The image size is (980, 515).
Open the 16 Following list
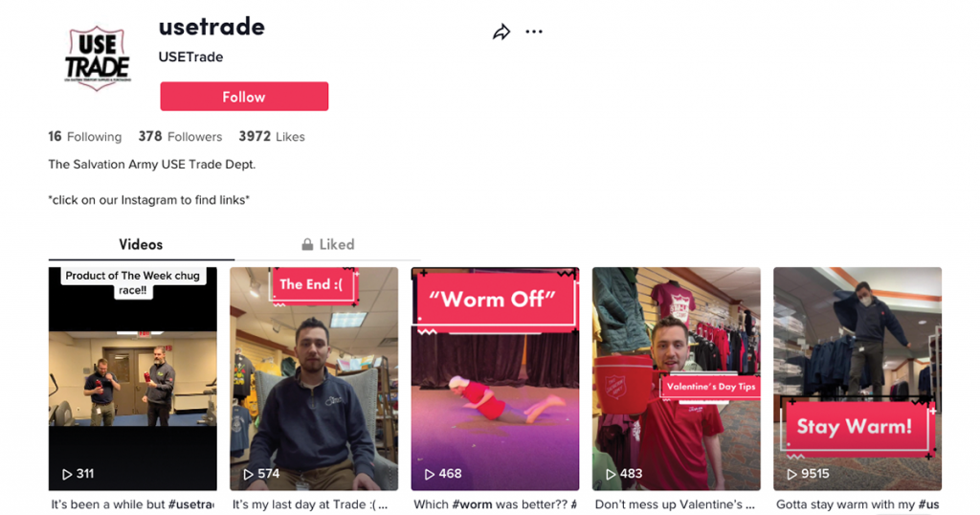coord(85,136)
